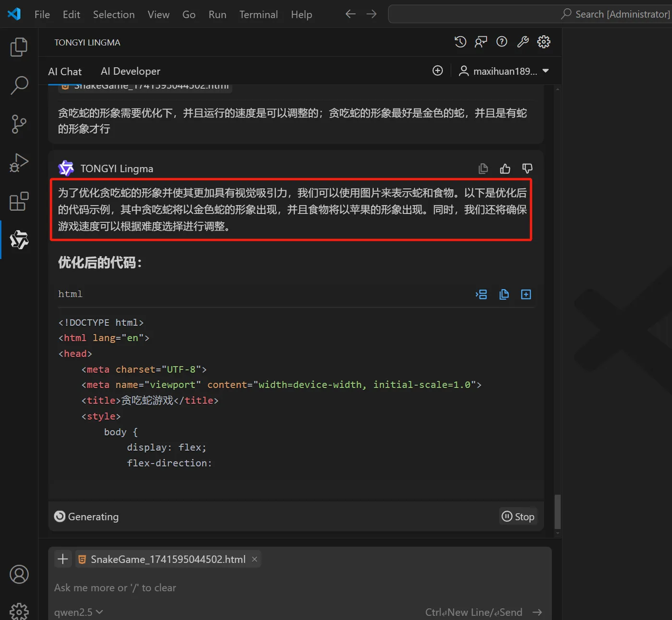Screen dimensions: 672x620
Task: Send the message with arrow icon
Action: (537, 612)
